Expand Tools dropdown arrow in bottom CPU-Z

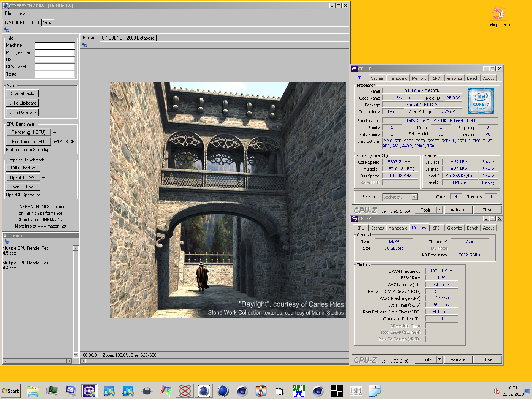coord(440,359)
